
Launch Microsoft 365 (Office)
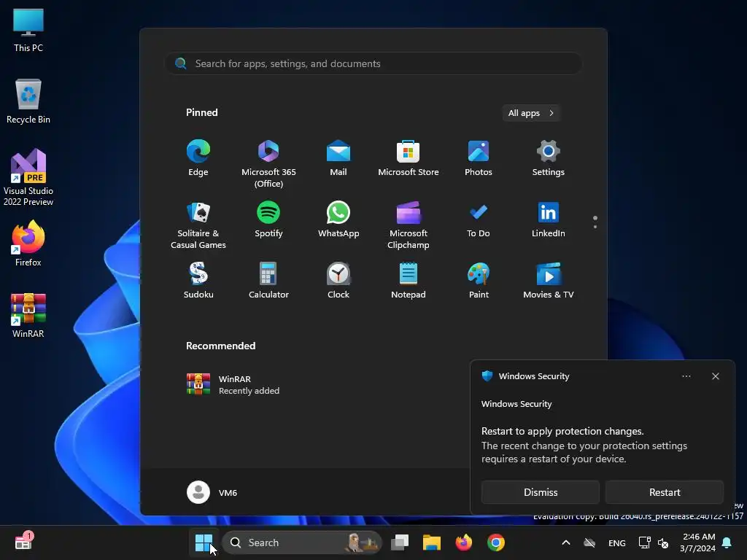[268, 164]
